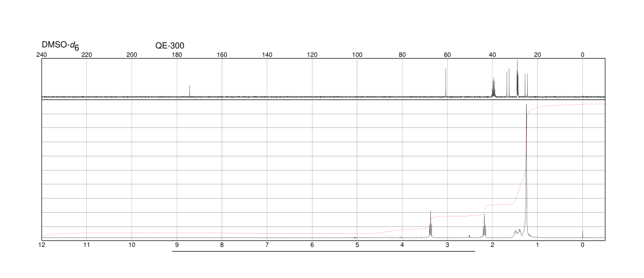Image resolution: width=644 pixels, height=278 pixels.
Task: Click the tallest proton peak near 1.25 ppm
Action: coord(526,171)
